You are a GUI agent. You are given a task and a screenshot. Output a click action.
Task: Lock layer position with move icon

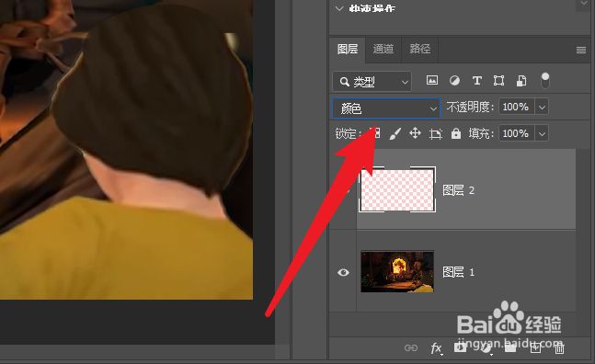[x=415, y=133]
